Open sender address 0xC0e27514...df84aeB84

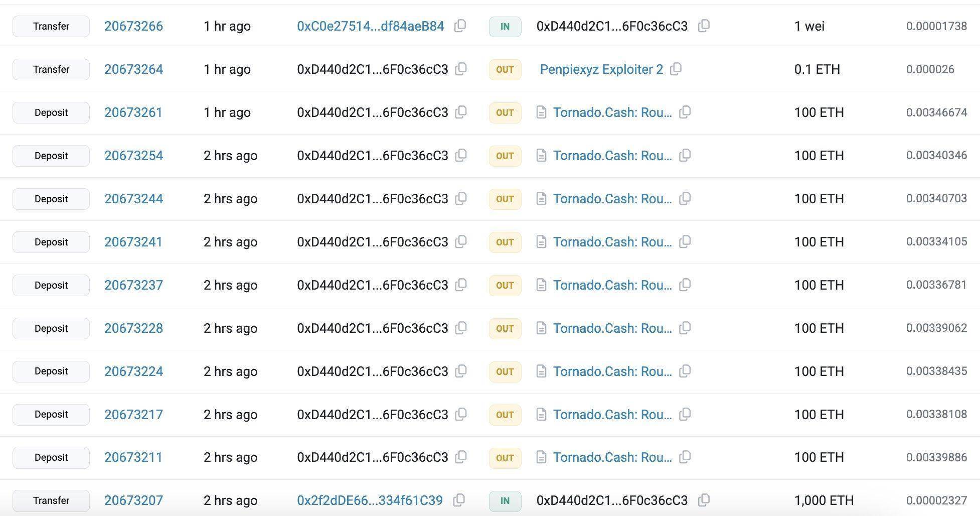coord(370,26)
